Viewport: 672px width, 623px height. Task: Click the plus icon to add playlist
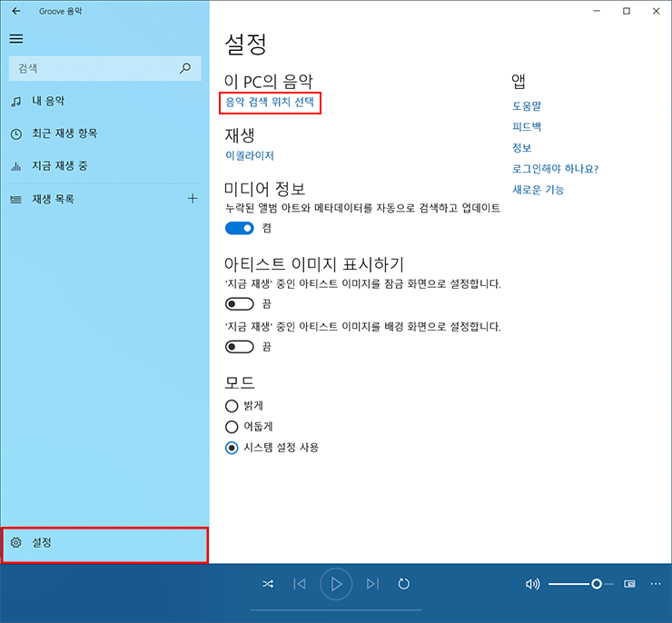(193, 198)
